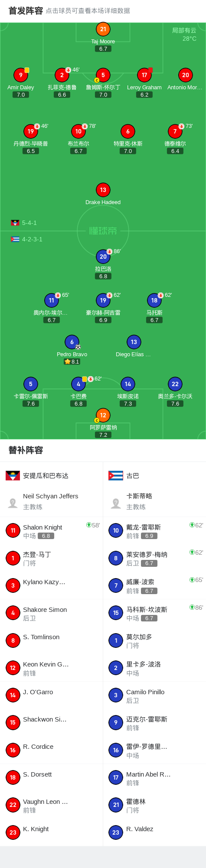Open goalkeeper Taj Moore number 21 icon
The image size is (206, 868).
click(103, 29)
